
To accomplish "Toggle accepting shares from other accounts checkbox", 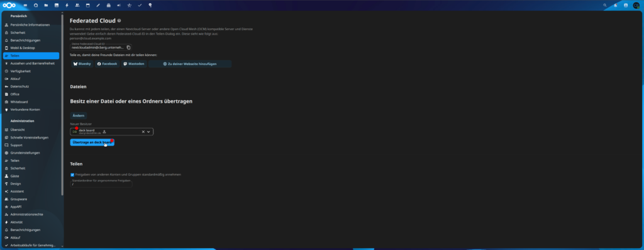I will point(72,174).
